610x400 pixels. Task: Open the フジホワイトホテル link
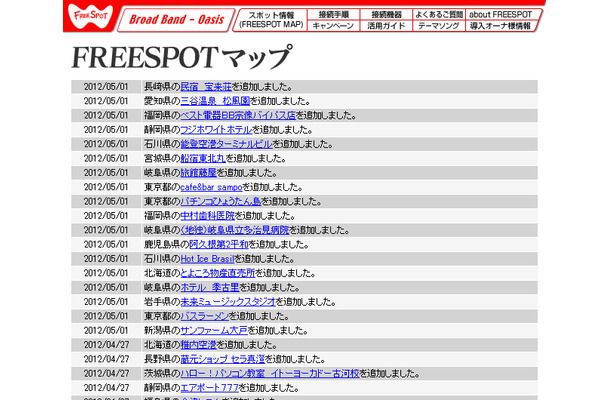click(216, 130)
